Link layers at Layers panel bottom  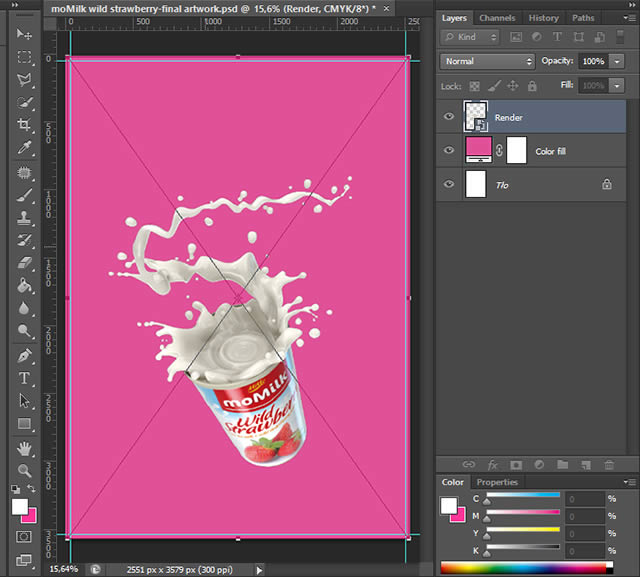pyautogui.click(x=469, y=465)
